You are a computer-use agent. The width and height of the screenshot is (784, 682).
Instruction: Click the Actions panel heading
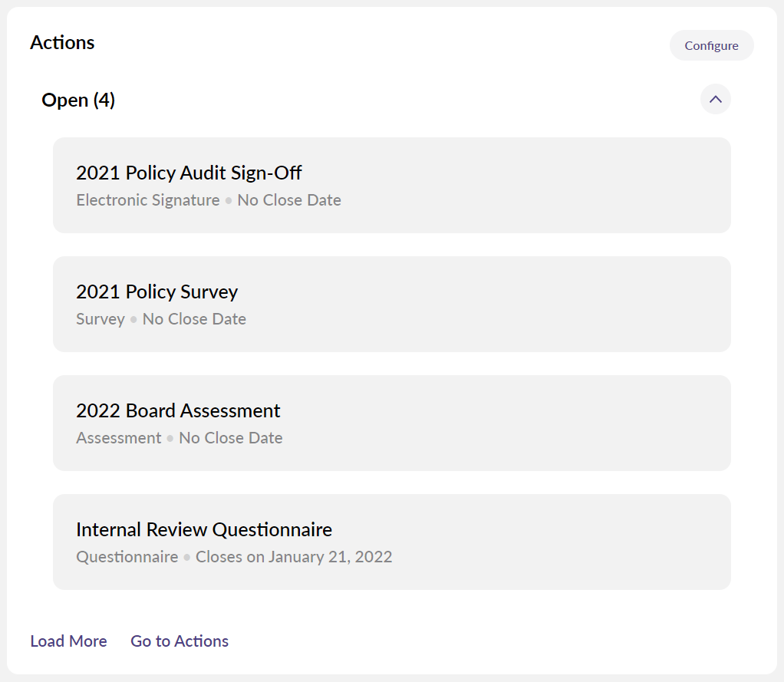click(x=62, y=42)
